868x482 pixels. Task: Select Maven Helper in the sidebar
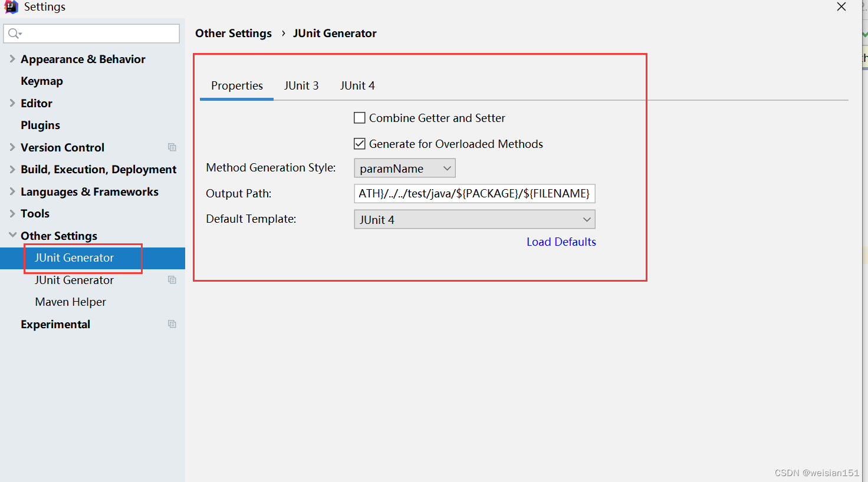click(70, 302)
